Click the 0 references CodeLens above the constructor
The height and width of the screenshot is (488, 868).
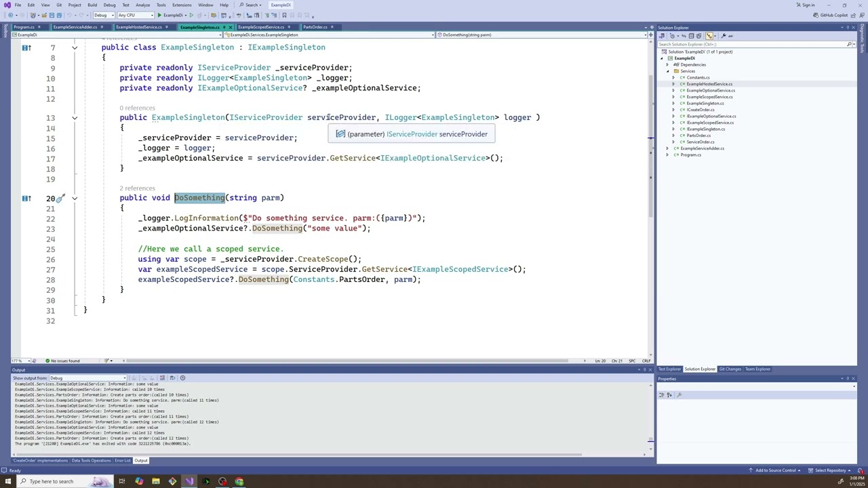point(138,108)
